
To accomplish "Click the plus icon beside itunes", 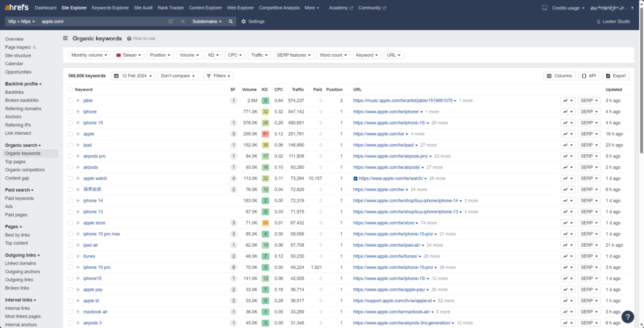I will coord(78,256).
